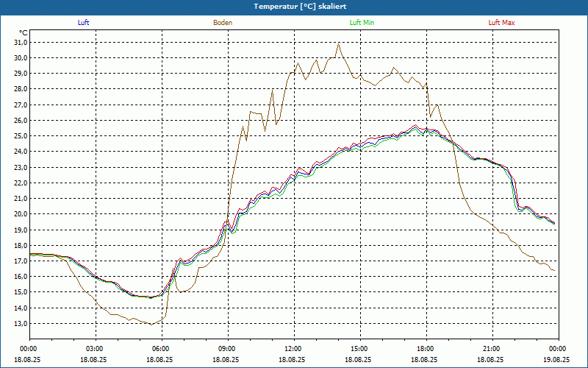Image resolution: width=588 pixels, height=368 pixels.
Task: Select the brown 'Boden' legend label
Action: (x=223, y=23)
